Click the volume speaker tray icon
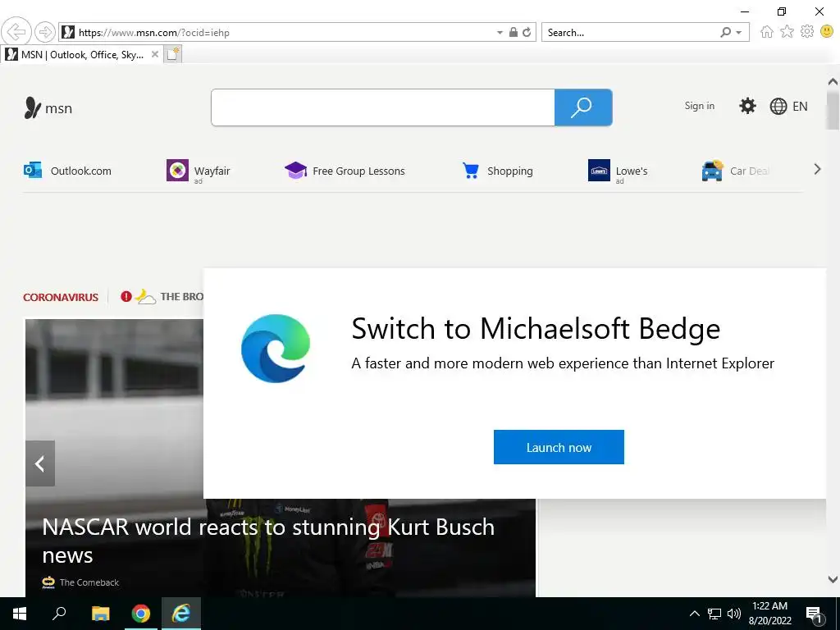Image resolution: width=840 pixels, height=630 pixels. [x=734, y=614]
